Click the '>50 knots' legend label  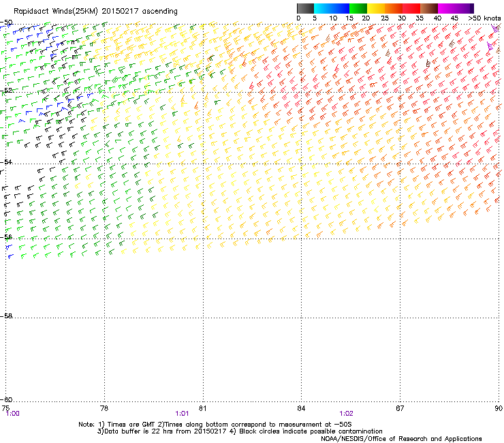[x=484, y=18]
